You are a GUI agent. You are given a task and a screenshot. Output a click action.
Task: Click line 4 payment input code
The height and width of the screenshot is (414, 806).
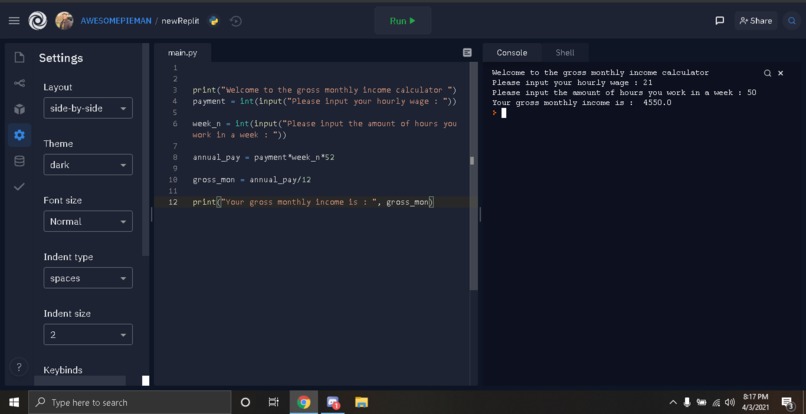325,101
